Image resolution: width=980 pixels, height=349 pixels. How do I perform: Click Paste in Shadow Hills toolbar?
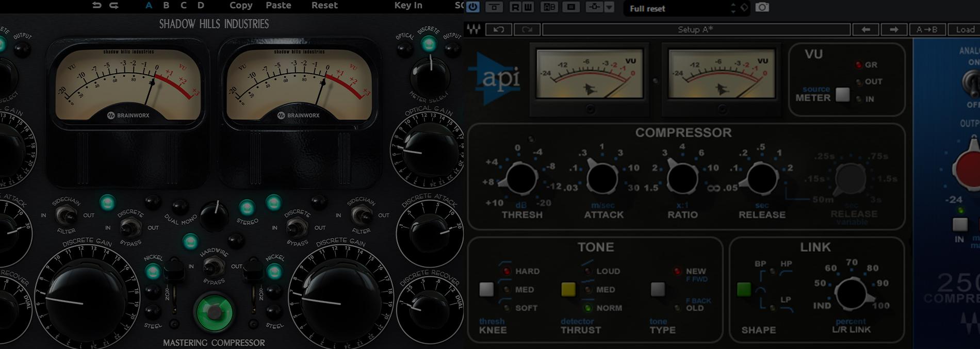(279, 5)
